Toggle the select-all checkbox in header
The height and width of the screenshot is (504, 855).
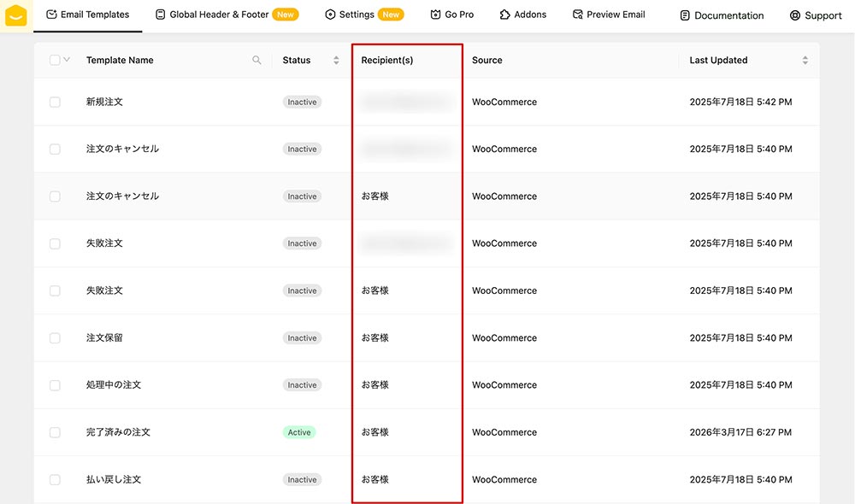(x=55, y=60)
